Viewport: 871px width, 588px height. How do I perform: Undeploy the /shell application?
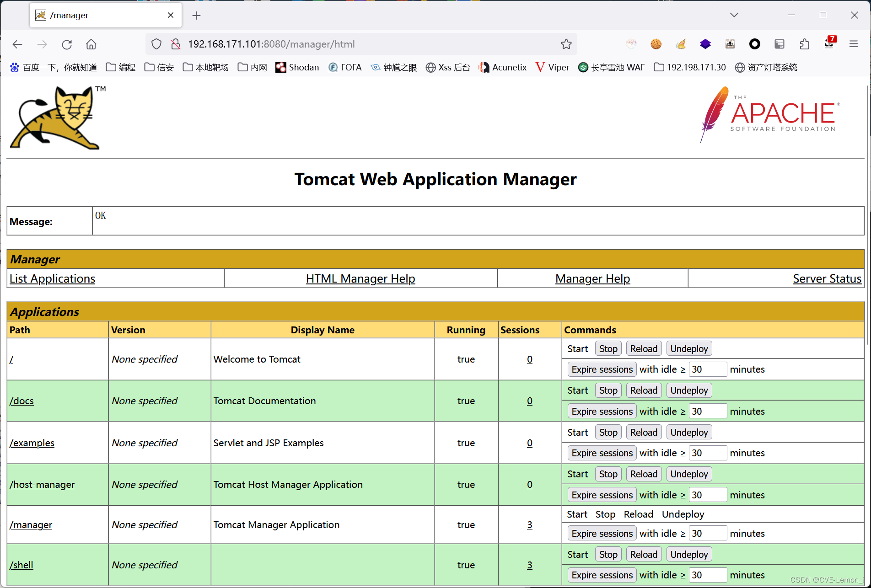(689, 554)
